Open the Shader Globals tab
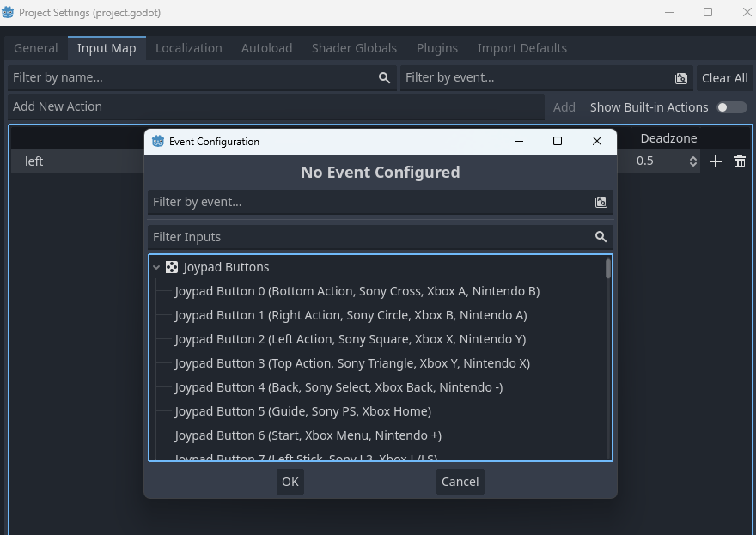756x535 pixels. pyautogui.click(x=354, y=48)
